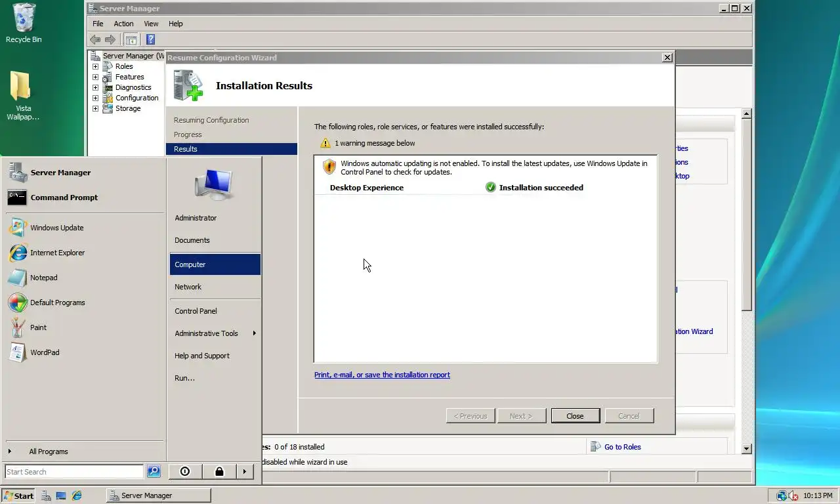Expand the Storage tree node

[95, 108]
